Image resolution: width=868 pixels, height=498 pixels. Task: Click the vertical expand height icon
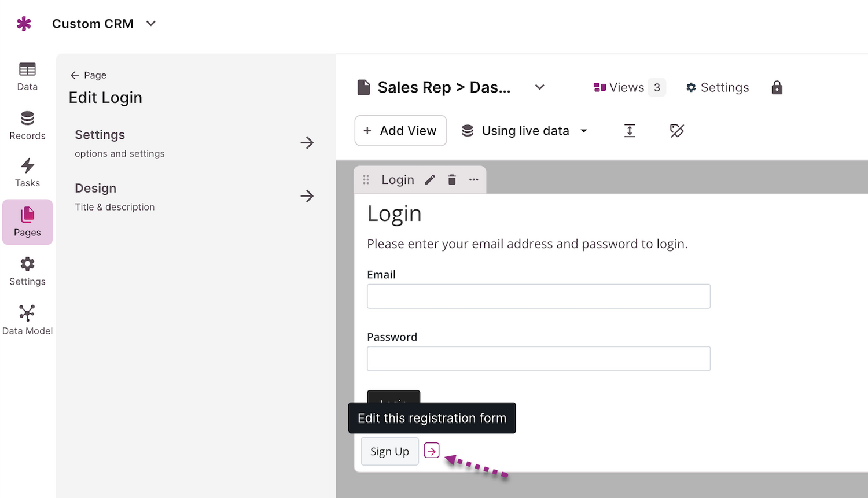point(630,131)
